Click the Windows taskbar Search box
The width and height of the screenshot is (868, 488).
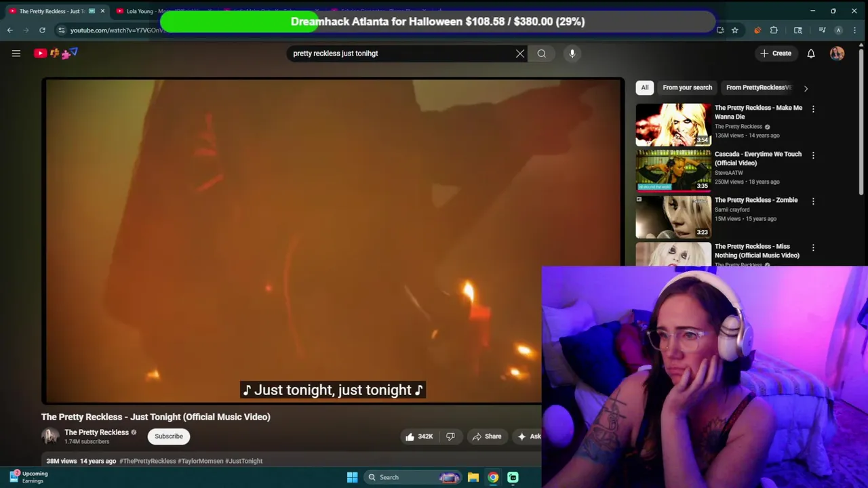pos(412,477)
